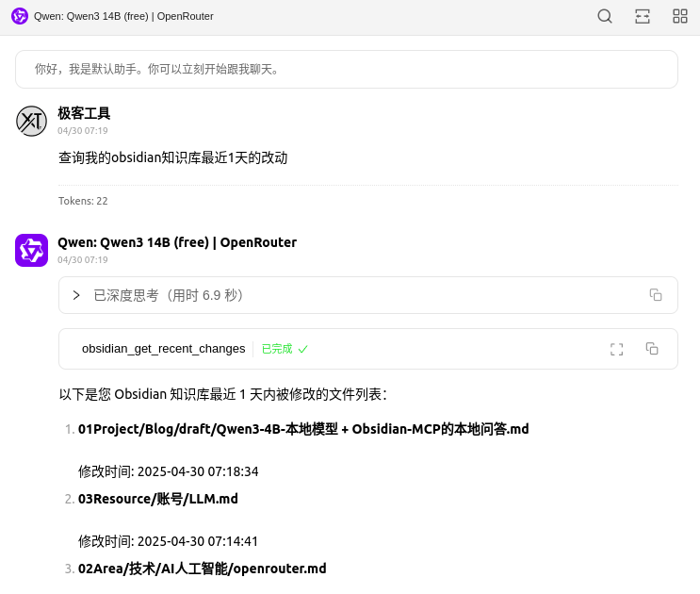Open the grid apps icon at top right
This screenshot has width=700, height=594.
coord(680,16)
